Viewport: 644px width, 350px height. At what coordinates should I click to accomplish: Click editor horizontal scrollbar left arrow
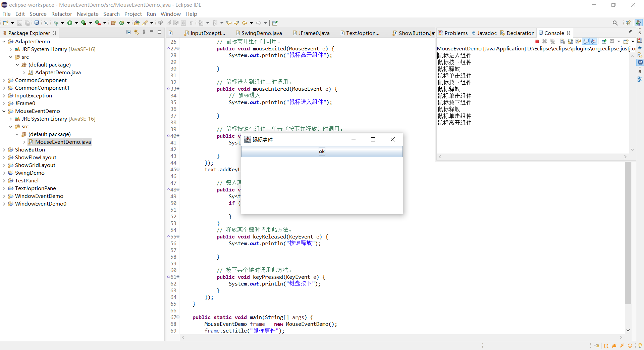[x=183, y=337]
